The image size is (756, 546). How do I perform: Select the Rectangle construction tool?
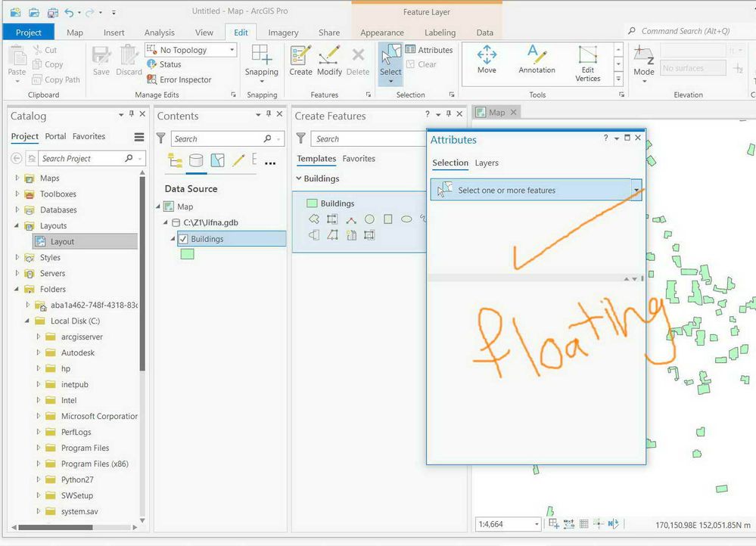[x=387, y=219]
